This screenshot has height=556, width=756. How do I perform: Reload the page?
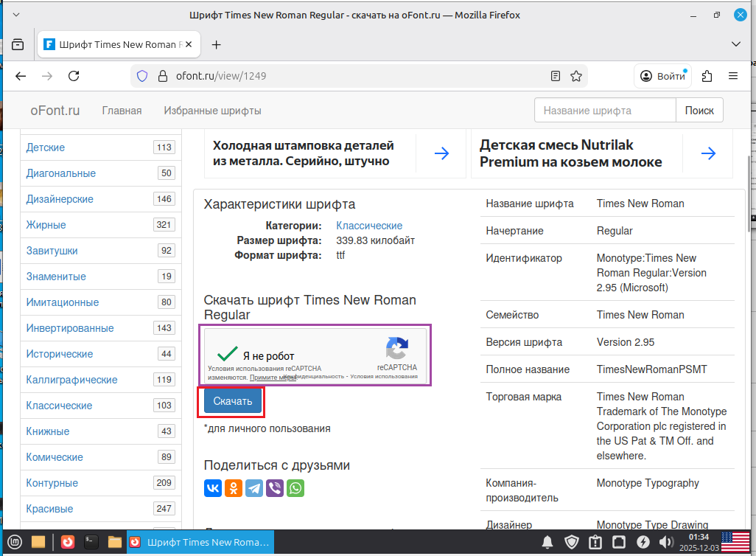[74, 76]
